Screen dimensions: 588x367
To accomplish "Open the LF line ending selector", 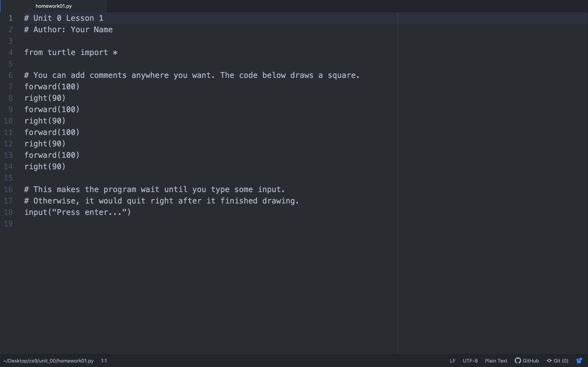I will pos(452,361).
